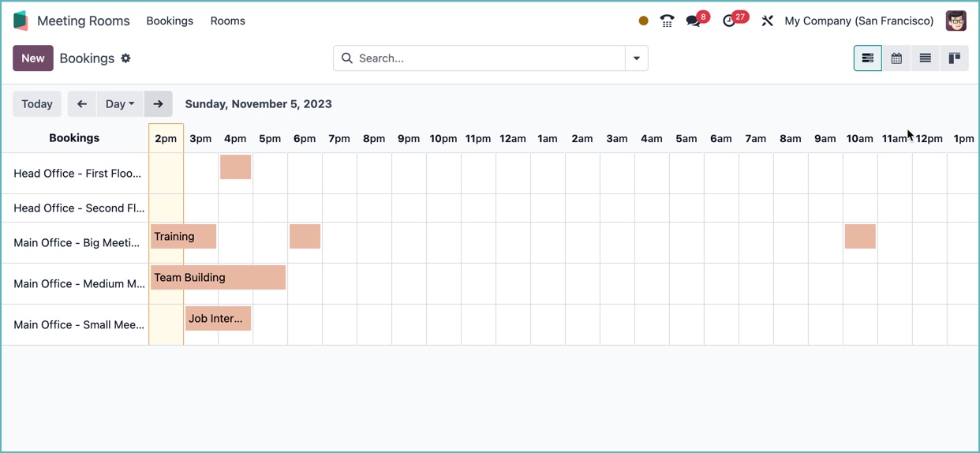Open the debug tools icon
This screenshot has height=453, width=980.
pyautogui.click(x=767, y=21)
